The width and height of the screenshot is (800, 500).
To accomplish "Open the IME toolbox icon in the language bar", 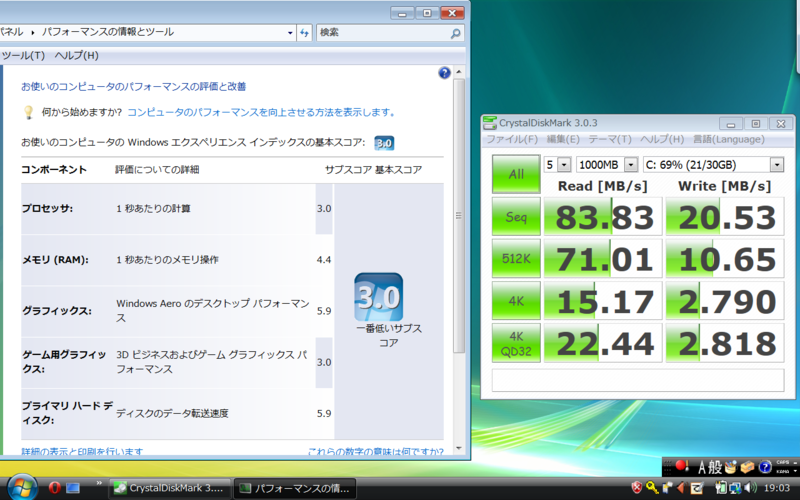I will [x=747, y=467].
